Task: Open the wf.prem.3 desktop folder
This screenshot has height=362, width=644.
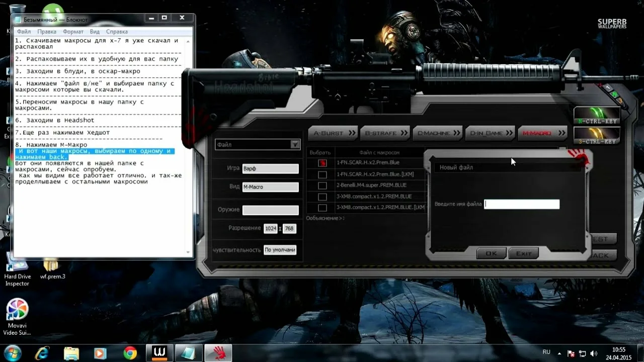Action: click(53, 268)
